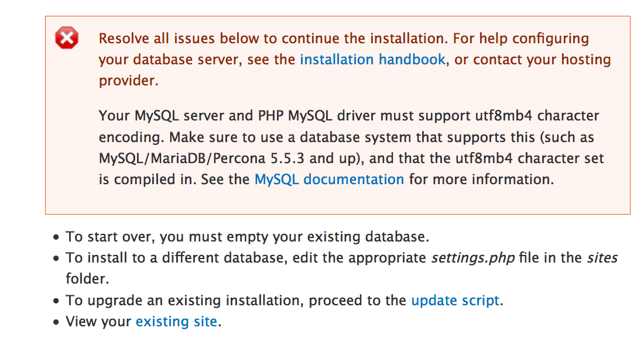Click the bullet dot before 'To start over'
644x338 pixels.
pyautogui.click(x=56, y=237)
